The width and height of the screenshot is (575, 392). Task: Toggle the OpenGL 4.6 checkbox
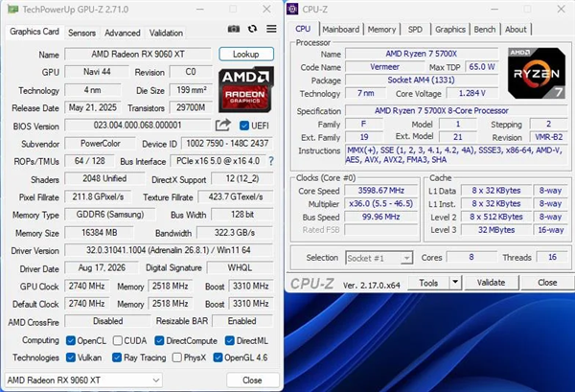click(x=218, y=357)
